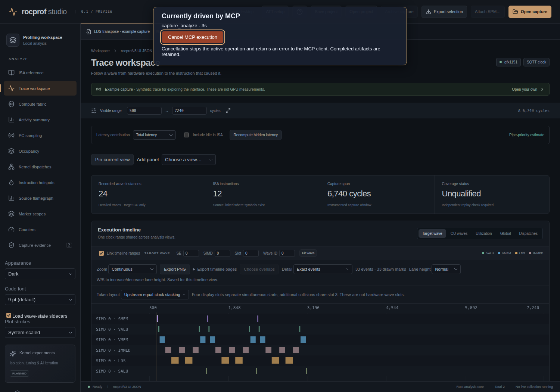Click the Source flamegraph bar icon
This screenshot has height=392, width=560.
click(x=12, y=198)
